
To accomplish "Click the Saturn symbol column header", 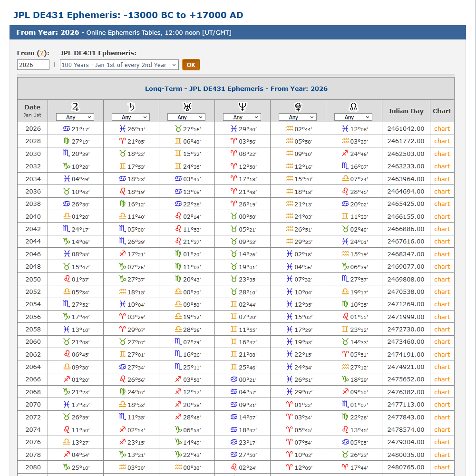I will tap(131, 107).
